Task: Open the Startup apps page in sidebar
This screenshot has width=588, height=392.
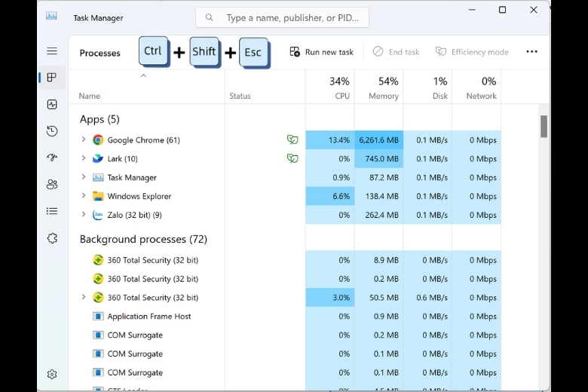Action: [x=52, y=158]
